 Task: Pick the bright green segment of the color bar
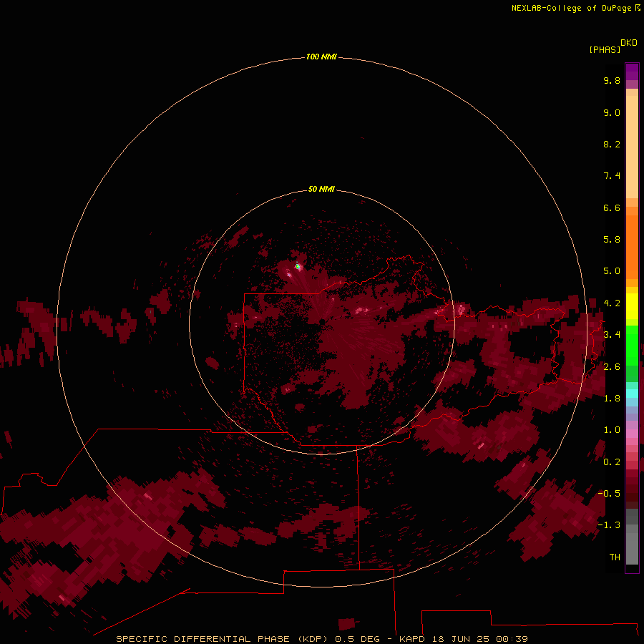point(632,345)
